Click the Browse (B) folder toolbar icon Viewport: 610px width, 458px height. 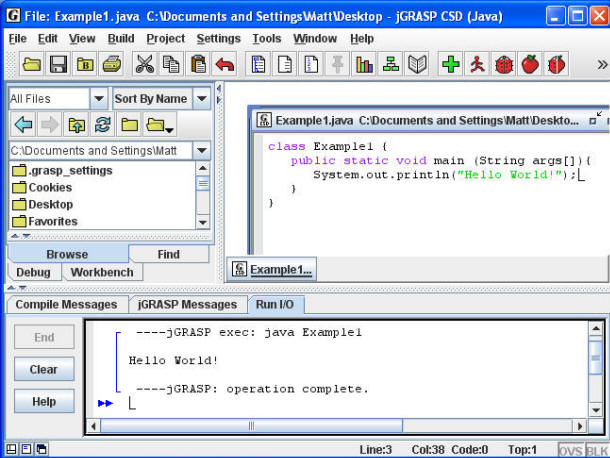(85, 64)
